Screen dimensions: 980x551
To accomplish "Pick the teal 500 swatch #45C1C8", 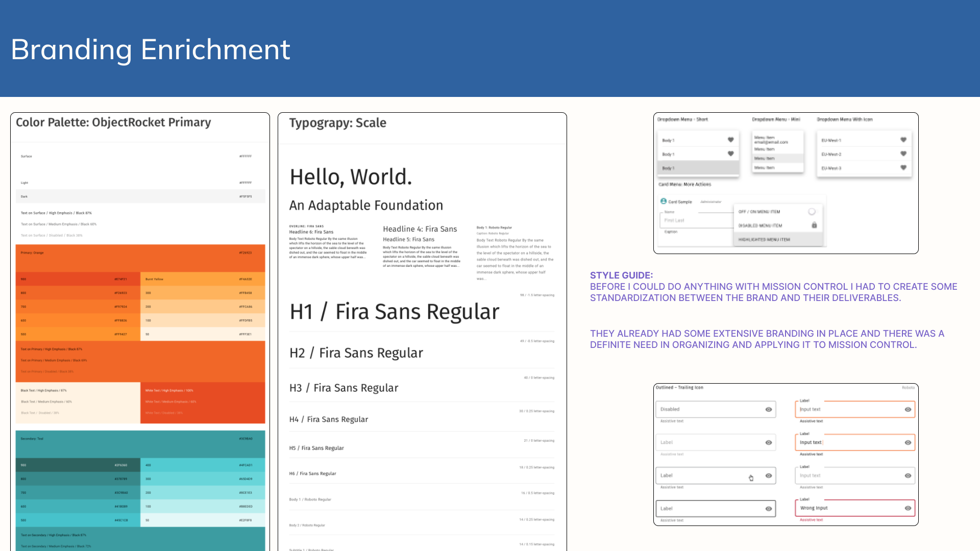I will [78, 520].
